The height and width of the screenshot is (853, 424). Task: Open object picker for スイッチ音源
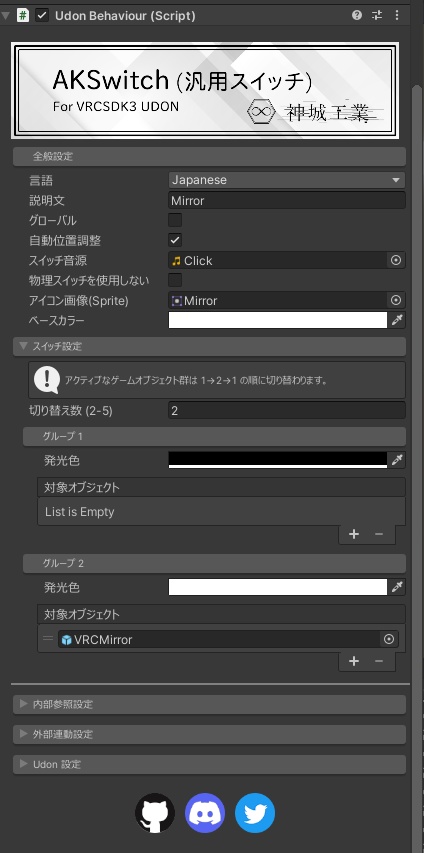coord(396,261)
